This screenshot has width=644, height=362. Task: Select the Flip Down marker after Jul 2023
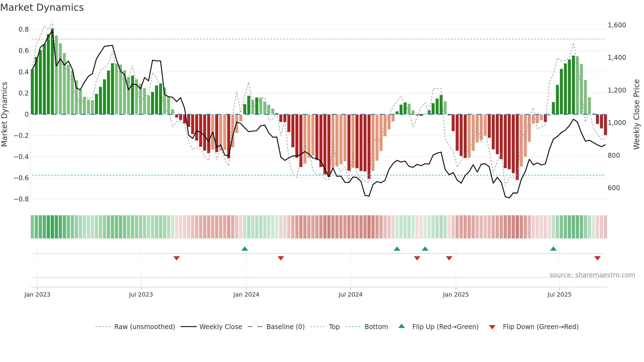pos(177,258)
